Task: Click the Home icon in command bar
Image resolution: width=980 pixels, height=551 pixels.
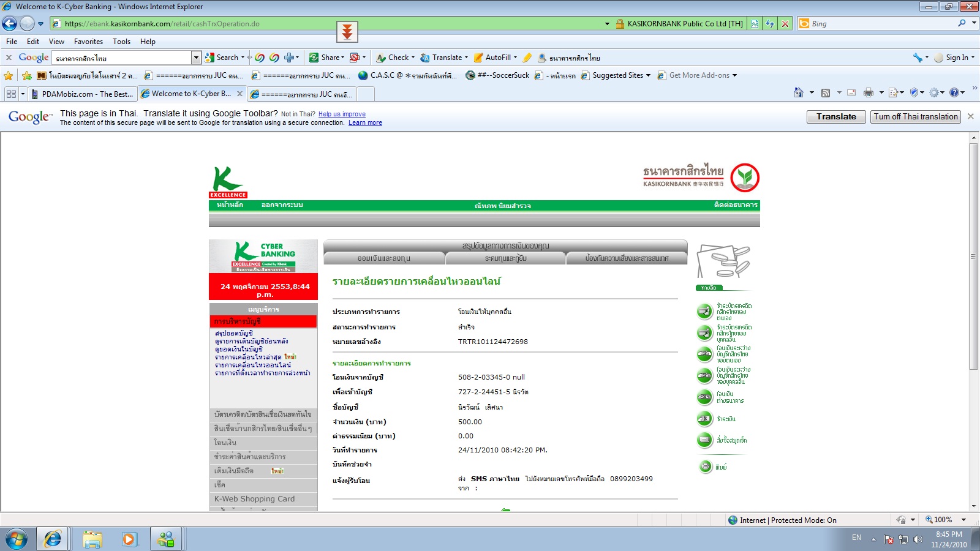Action: 798,93
